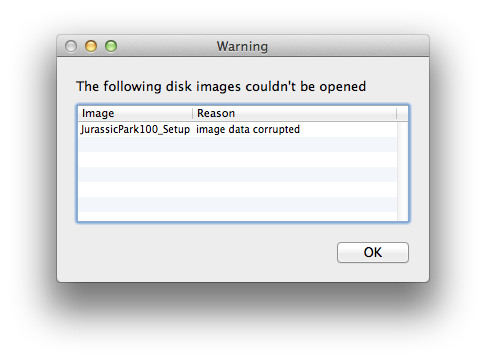Select the bottom-most empty row of the list
This screenshot has width=486, height=361.
[x=238, y=216]
